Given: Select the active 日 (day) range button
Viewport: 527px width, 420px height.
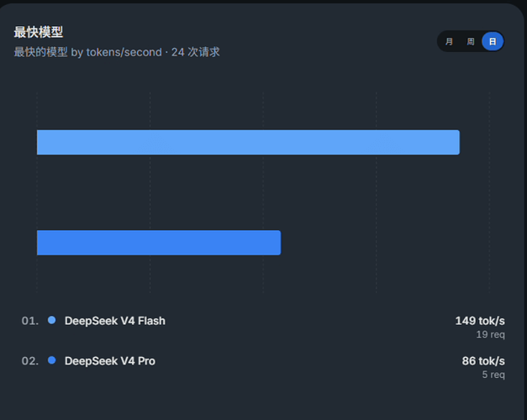Looking at the screenshot, I should click(493, 42).
